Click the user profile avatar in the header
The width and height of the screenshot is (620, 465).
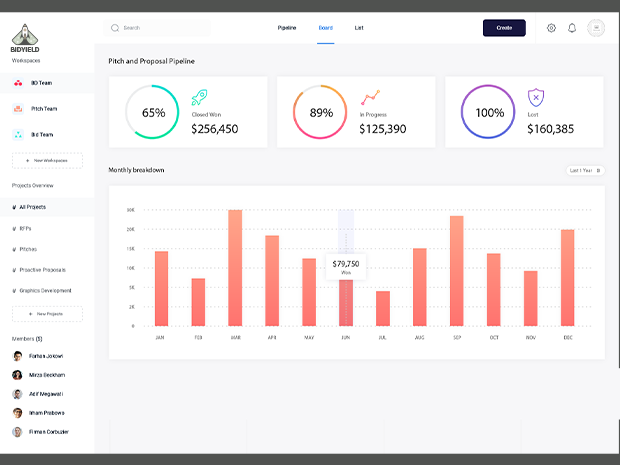click(x=596, y=28)
